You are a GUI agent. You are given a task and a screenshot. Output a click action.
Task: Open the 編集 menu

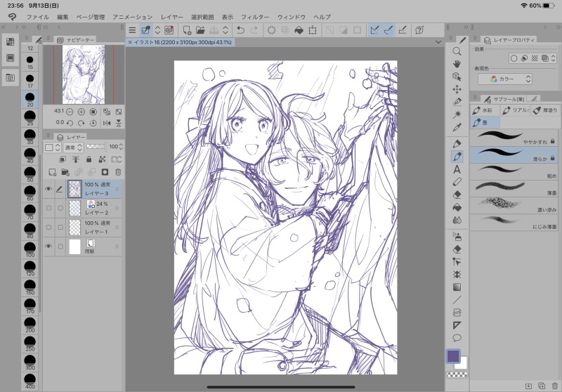point(63,17)
